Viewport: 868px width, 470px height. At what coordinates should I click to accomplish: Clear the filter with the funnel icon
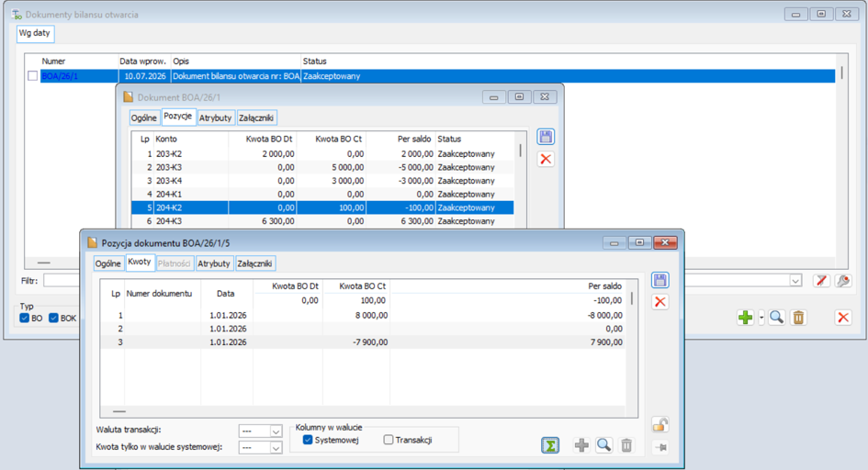[821, 281]
